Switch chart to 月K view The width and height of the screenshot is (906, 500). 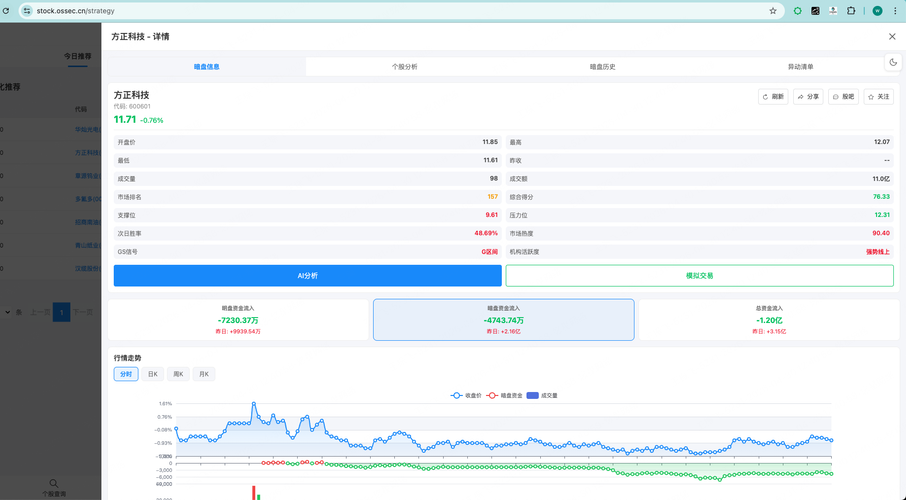point(204,374)
